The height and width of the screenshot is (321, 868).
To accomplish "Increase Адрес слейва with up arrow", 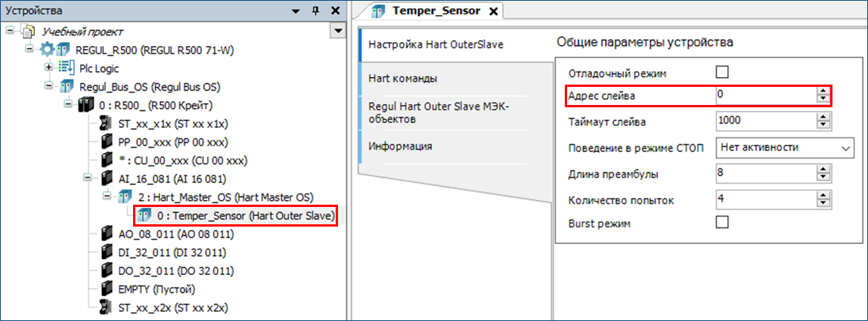I will coord(823,91).
